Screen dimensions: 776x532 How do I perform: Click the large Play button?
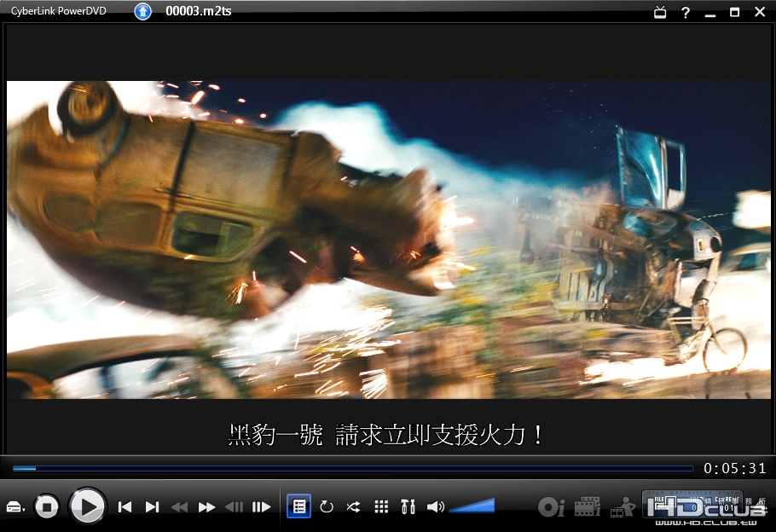pos(88,506)
